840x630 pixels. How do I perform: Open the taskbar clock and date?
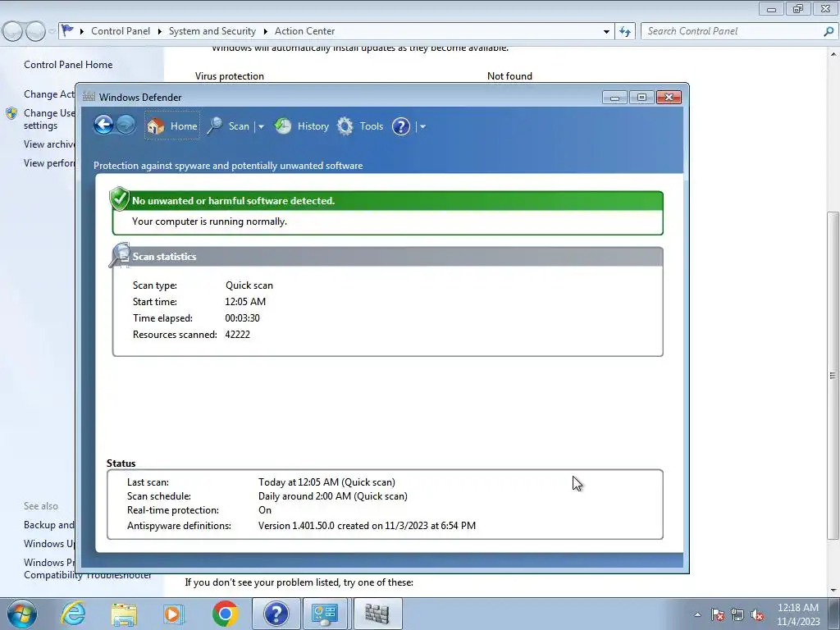pyautogui.click(x=798, y=614)
